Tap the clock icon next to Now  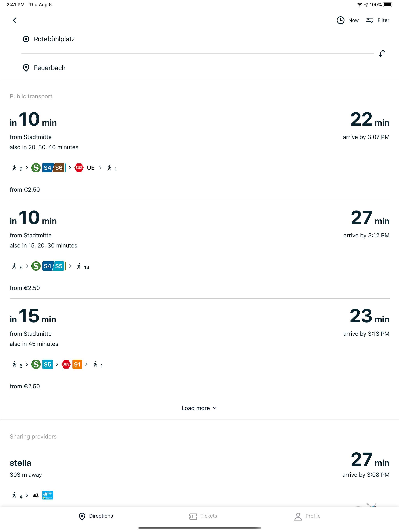point(340,20)
